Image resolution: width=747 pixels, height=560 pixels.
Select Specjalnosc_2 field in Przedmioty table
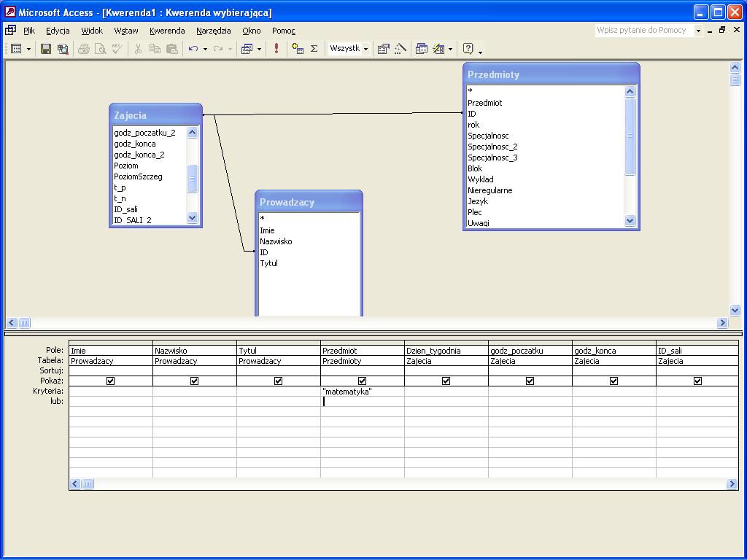492,147
